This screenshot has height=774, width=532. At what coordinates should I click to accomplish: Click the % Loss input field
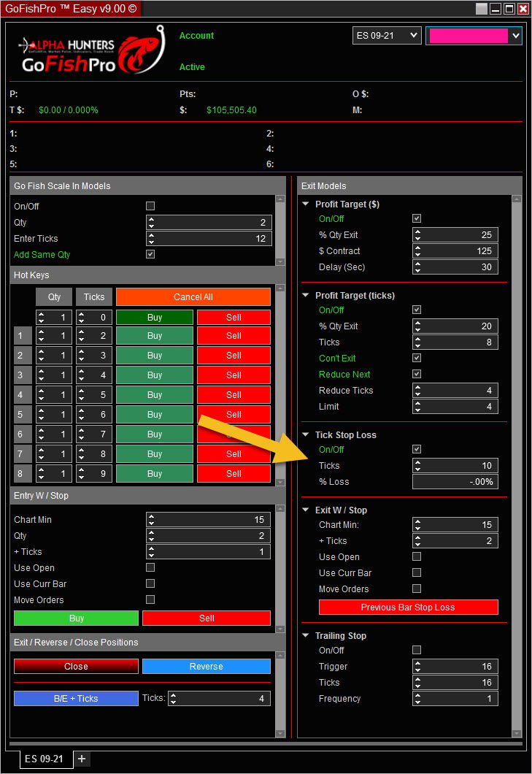coord(455,481)
